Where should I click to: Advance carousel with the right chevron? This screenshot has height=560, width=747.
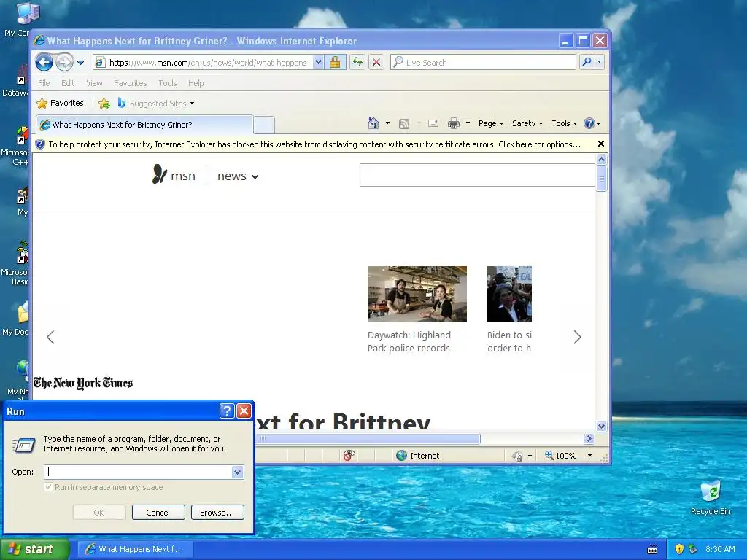578,337
